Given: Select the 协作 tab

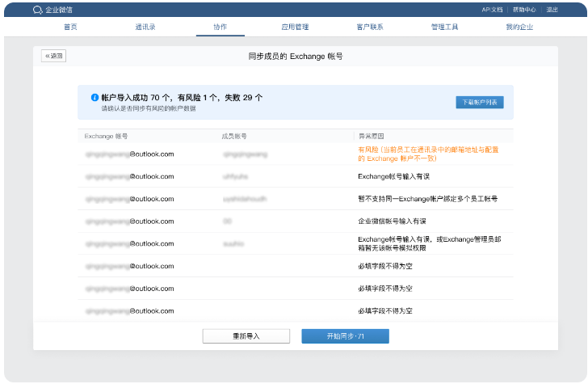Looking at the screenshot, I should [220, 27].
